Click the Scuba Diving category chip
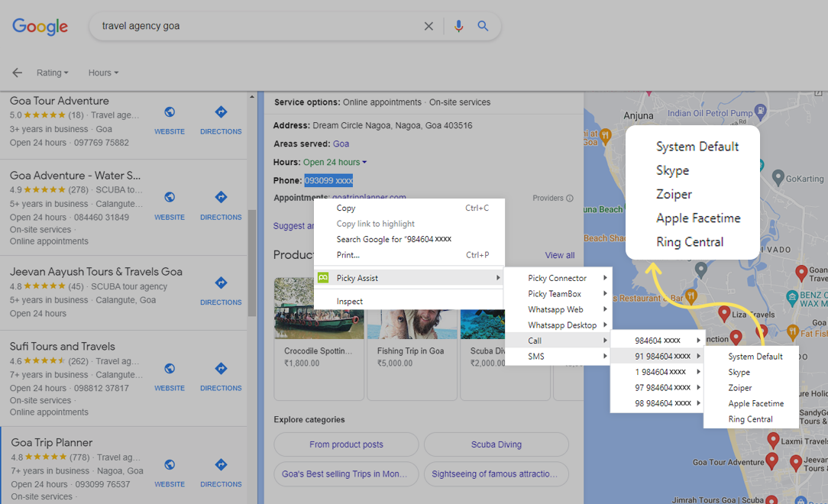828x504 pixels. click(x=496, y=444)
